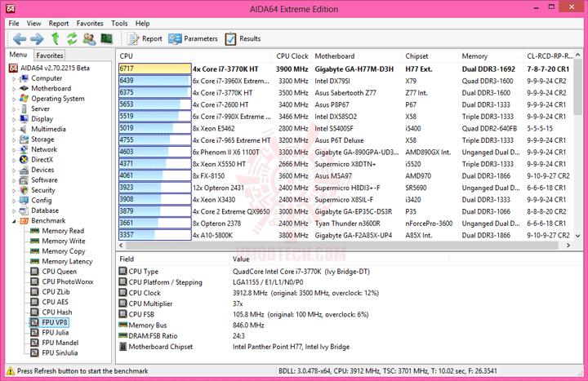Open the system monitor graph icon
The image size is (588, 381).
click(106, 38)
